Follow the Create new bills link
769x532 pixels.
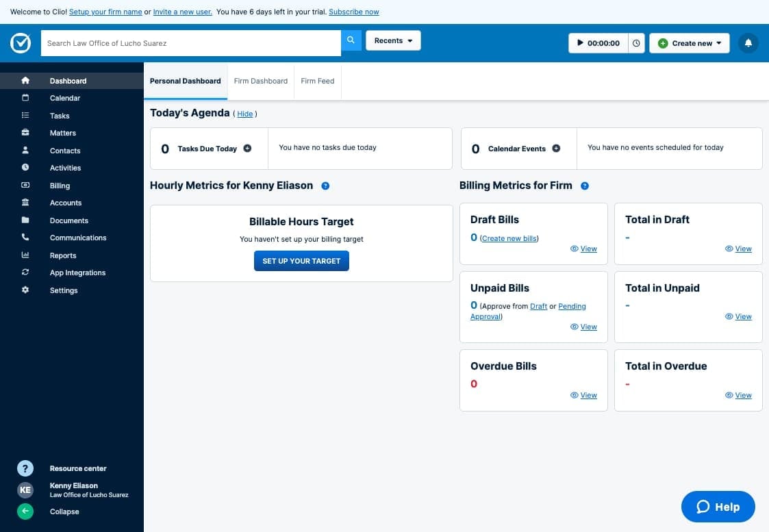tap(508, 238)
